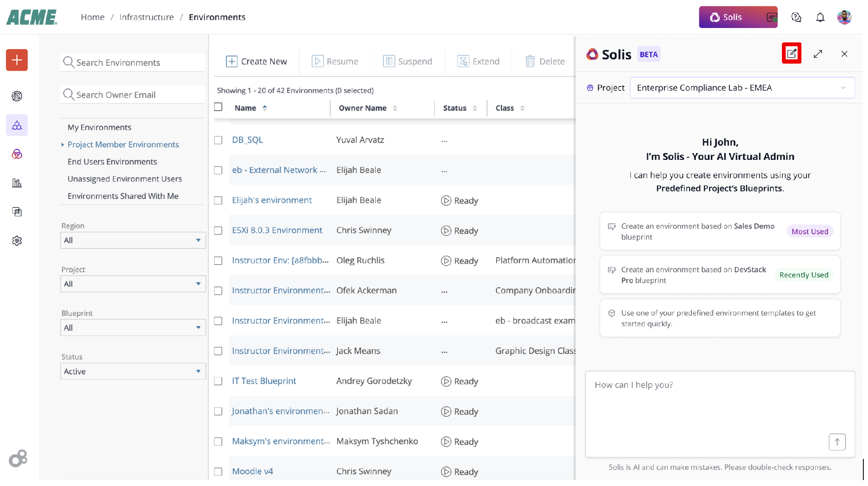Open ESXi 8.0.3 Environment link

[277, 230]
